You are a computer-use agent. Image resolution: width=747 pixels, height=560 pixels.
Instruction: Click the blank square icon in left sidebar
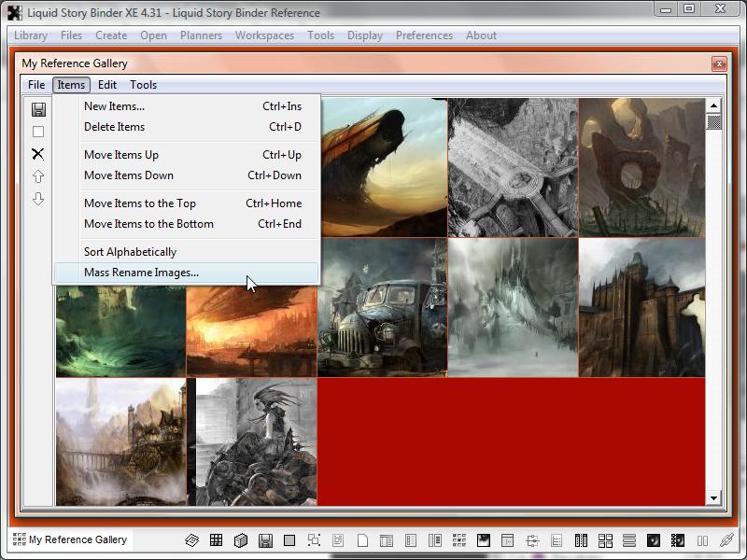pyautogui.click(x=38, y=132)
